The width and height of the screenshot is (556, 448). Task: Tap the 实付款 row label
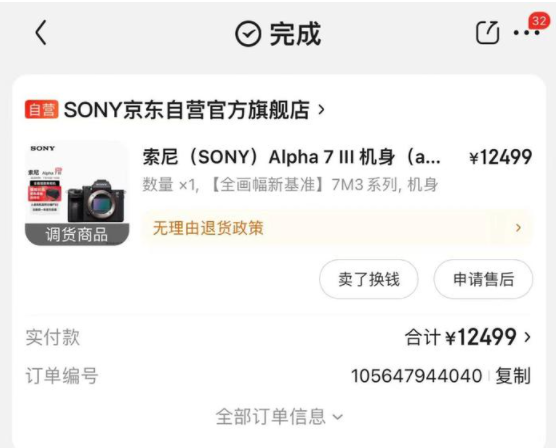tap(53, 337)
